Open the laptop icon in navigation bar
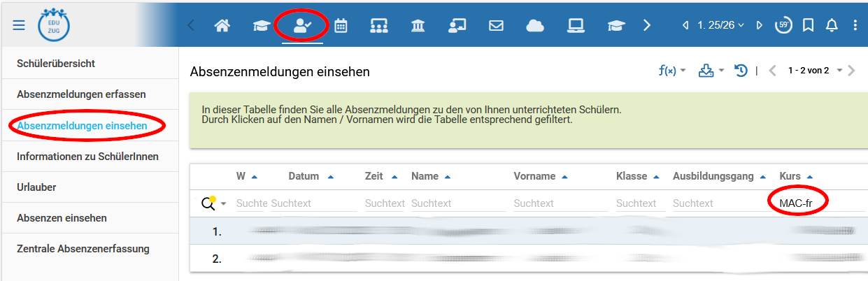This screenshot has height=281, width=868. click(576, 26)
